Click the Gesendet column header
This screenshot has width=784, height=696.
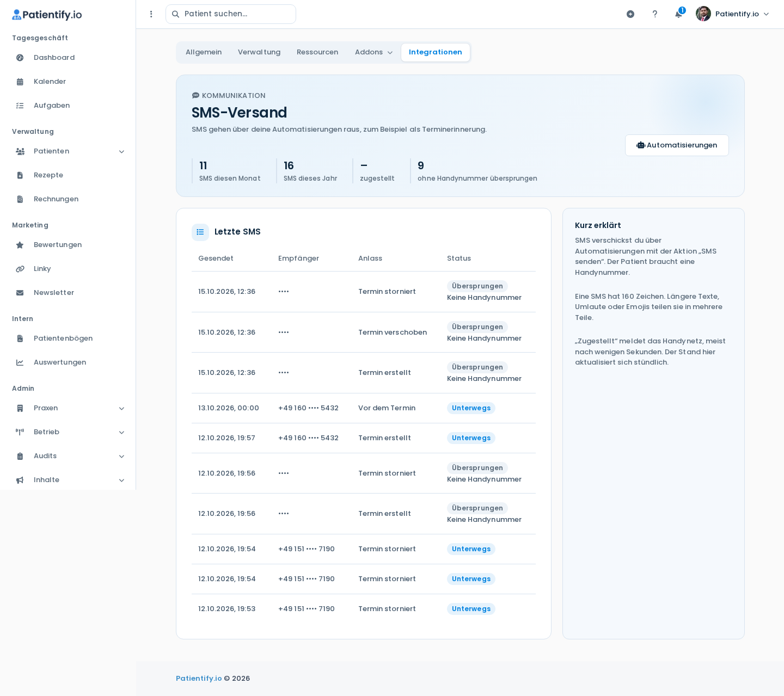(x=216, y=258)
